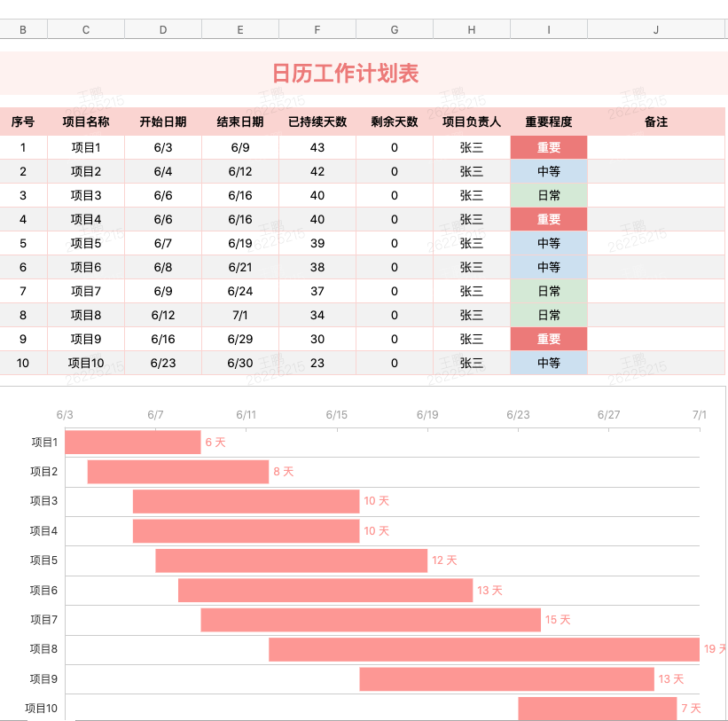The height and width of the screenshot is (721, 728).
Task: Click chart category label 项目9
Action: (x=43, y=678)
